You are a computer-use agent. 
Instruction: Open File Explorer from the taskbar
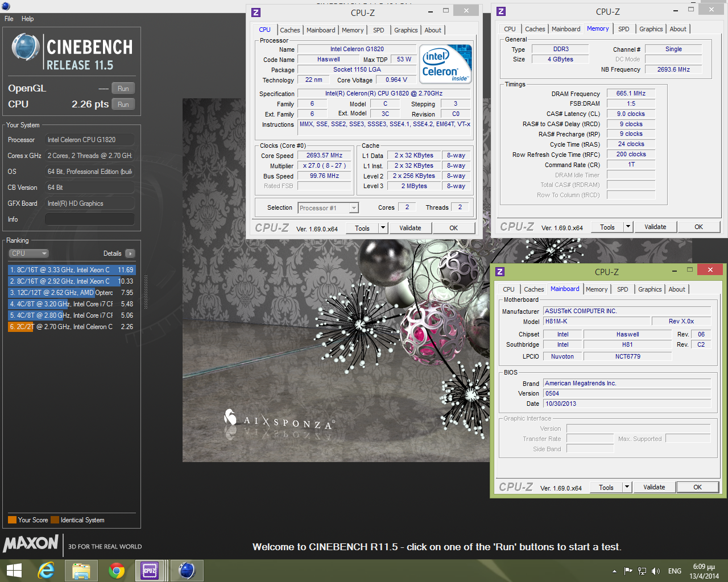pos(81,570)
